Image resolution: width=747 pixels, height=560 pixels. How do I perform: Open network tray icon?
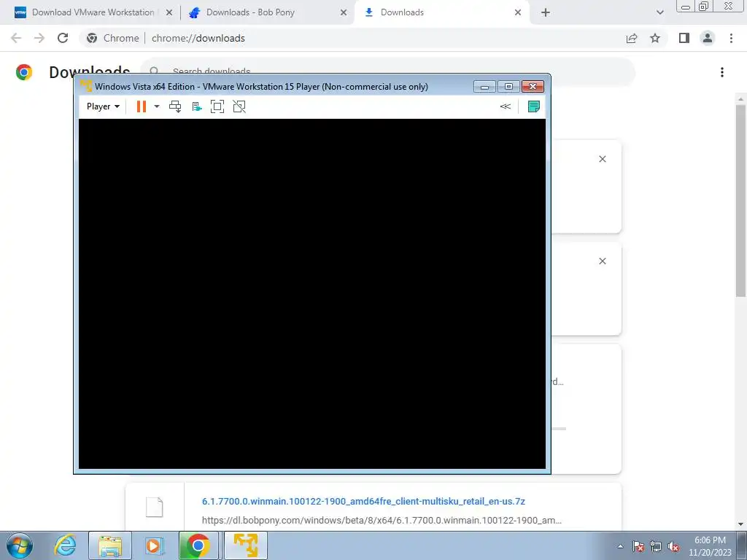656,546
